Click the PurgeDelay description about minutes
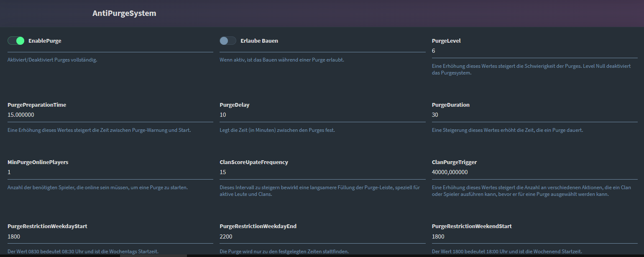 [277, 130]
